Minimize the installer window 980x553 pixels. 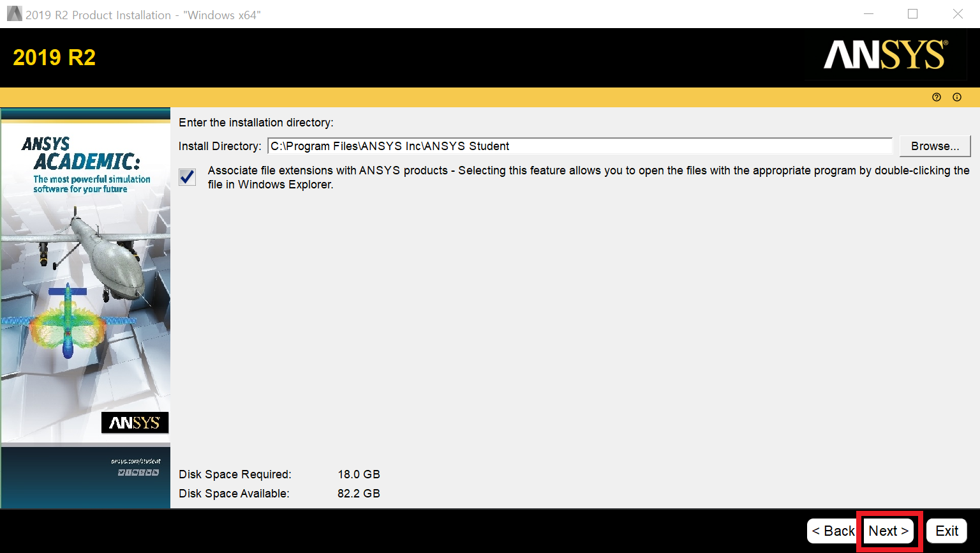868,14
